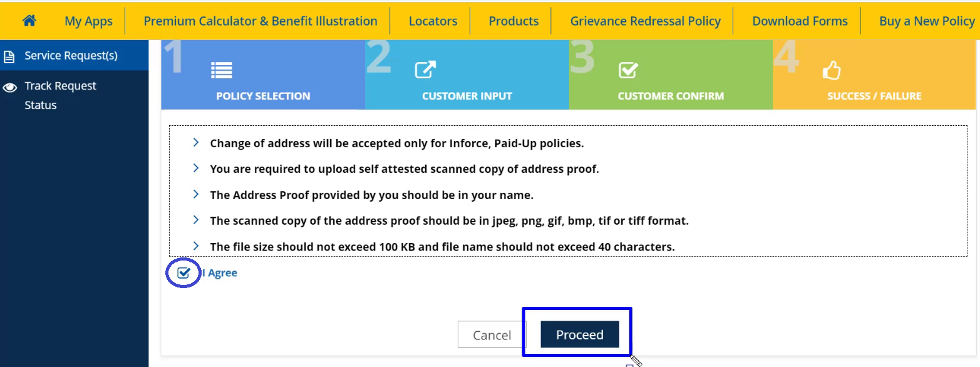Select Locators from the top navigation
This screenshot has width=980, height=367.
click(432, 20)
